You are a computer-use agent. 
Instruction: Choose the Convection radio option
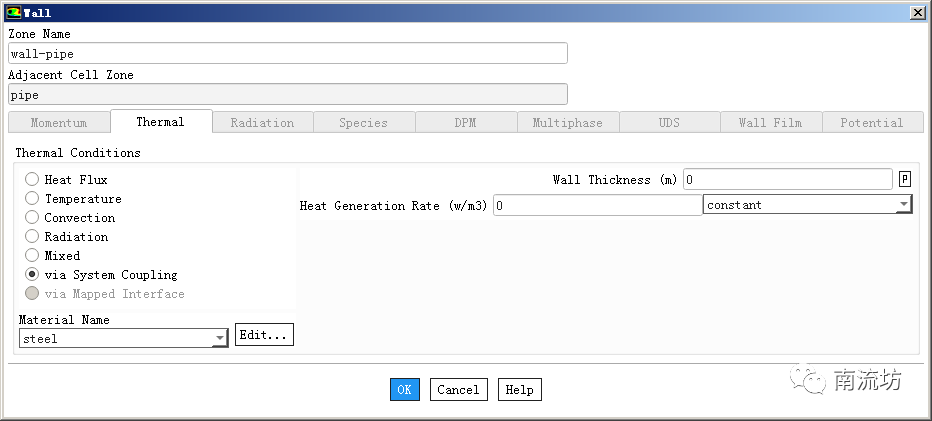coord(32,217)
